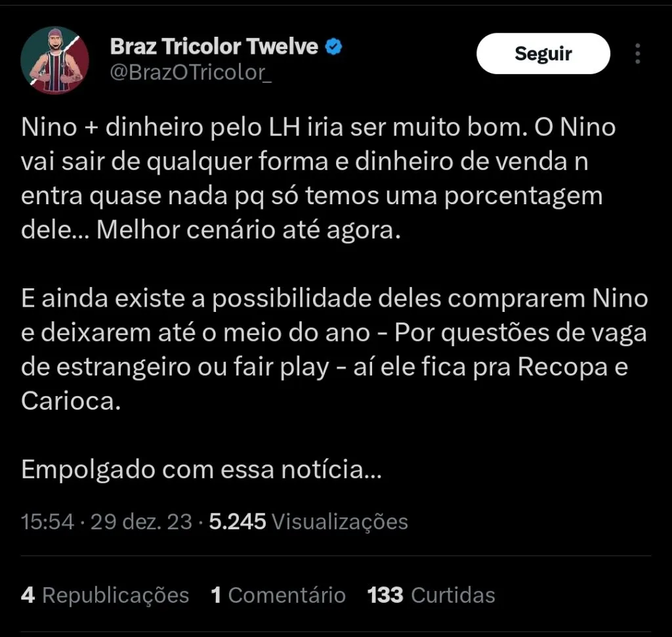Screen dimensions: 672x637
Task: Visit the @BrazOTricolor_ handle link
Action: point(191,72)
